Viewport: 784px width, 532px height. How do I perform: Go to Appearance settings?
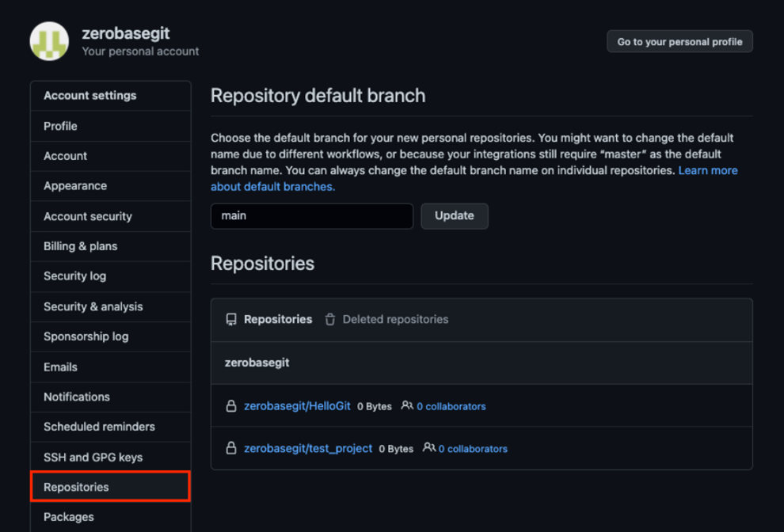(x=111, y=186)
